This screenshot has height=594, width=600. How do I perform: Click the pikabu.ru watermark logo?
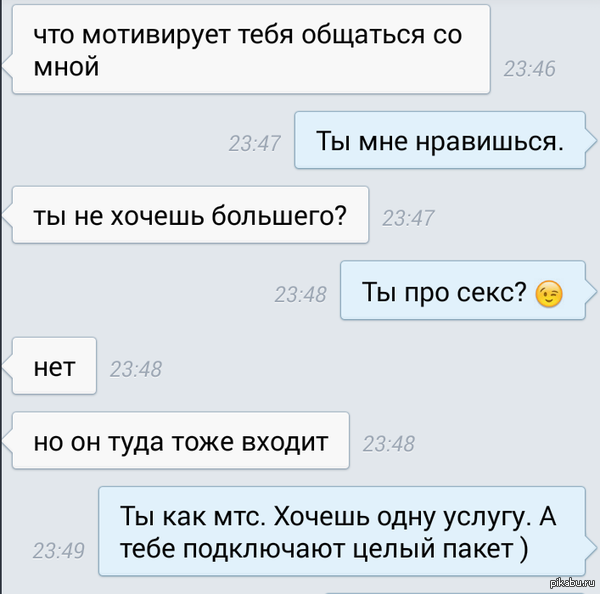pos(572,583)
